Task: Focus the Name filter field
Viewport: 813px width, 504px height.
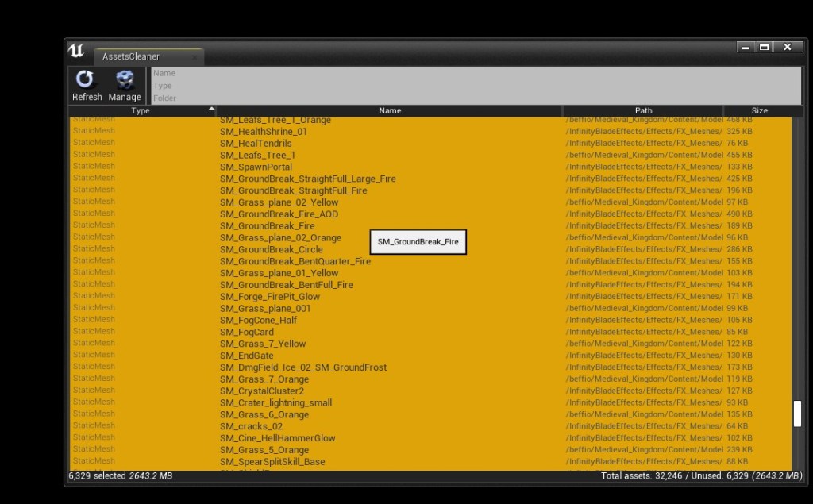Action: click(475, 73)
